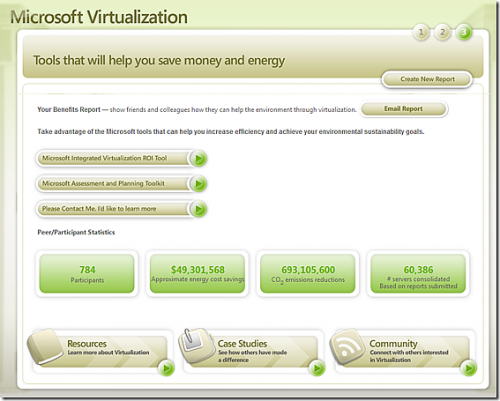Click green arrow beside ROI Tool
Screen dimensions: 500x401
click(199, 159)
